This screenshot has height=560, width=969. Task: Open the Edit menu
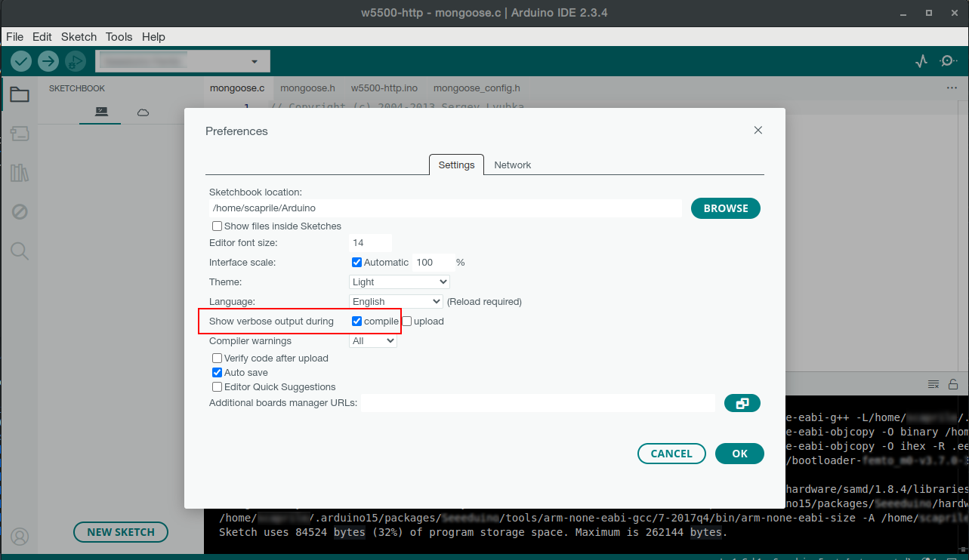click(42, 36)
